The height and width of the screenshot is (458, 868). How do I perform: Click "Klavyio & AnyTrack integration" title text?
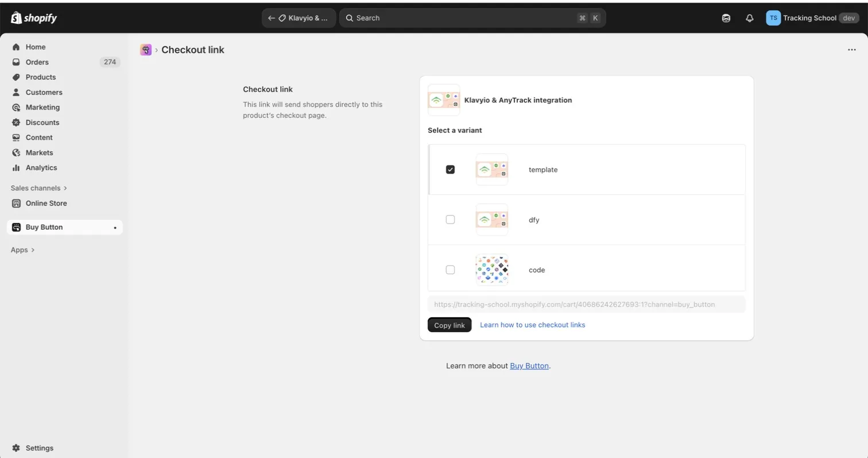tap(518, 100)
